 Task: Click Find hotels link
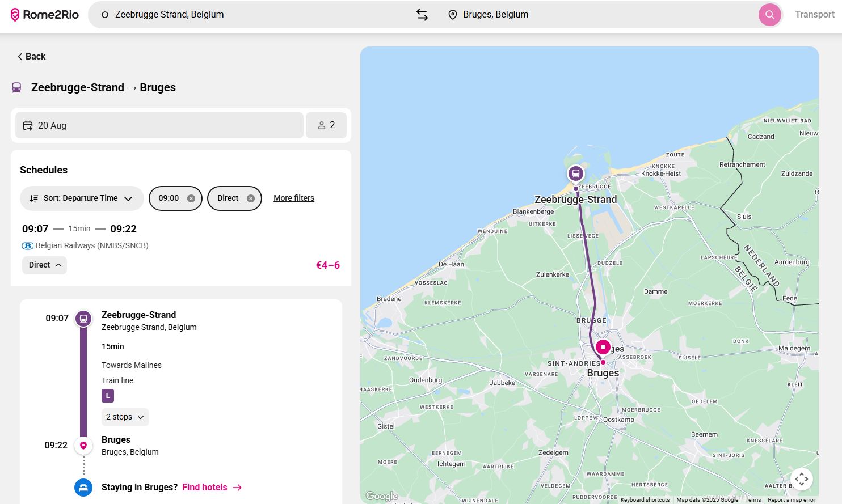(212, 487)
